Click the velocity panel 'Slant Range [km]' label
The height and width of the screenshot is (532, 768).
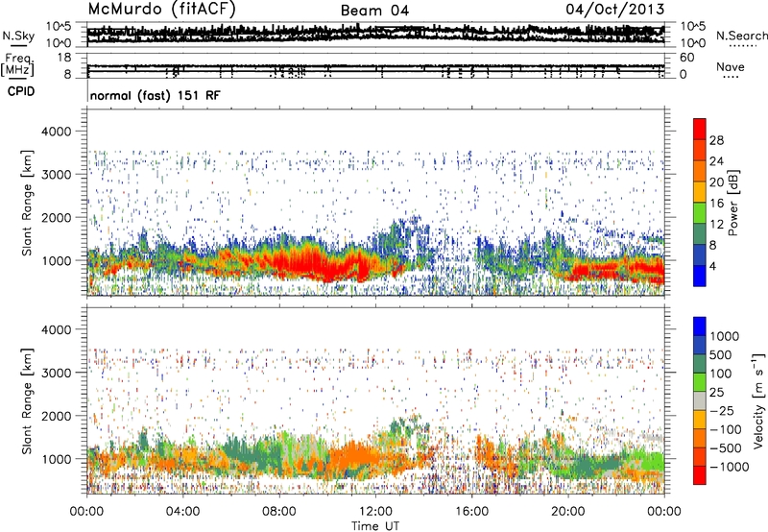click(27, 400)
